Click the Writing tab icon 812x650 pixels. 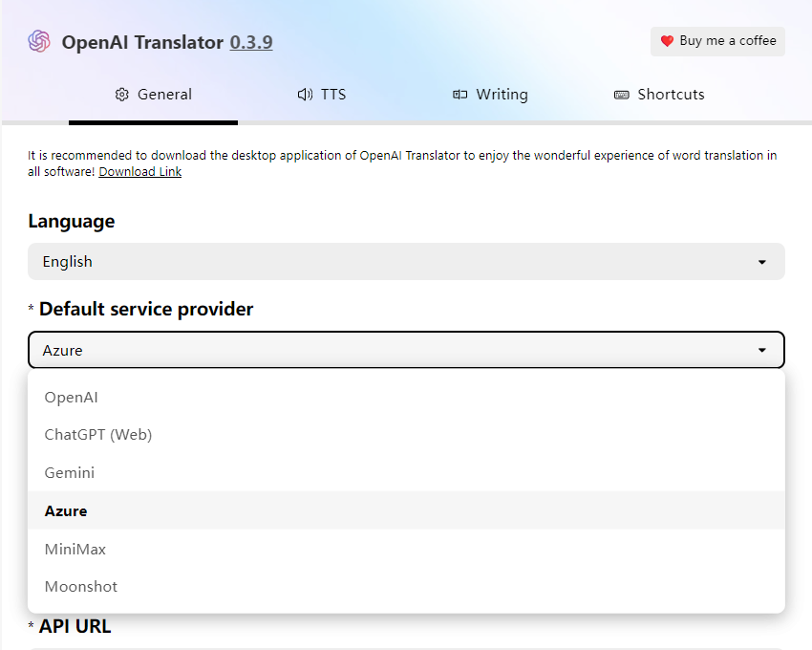[460, 95]
